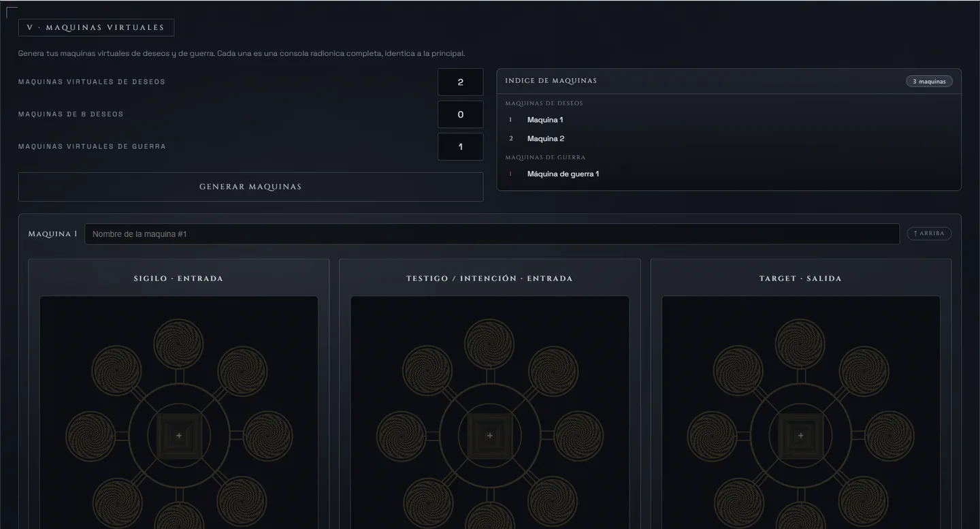Click the "Genera tus maquinas virtuales" description text
980x529 pixels.
pyautogui.click(x=242, y=53)
